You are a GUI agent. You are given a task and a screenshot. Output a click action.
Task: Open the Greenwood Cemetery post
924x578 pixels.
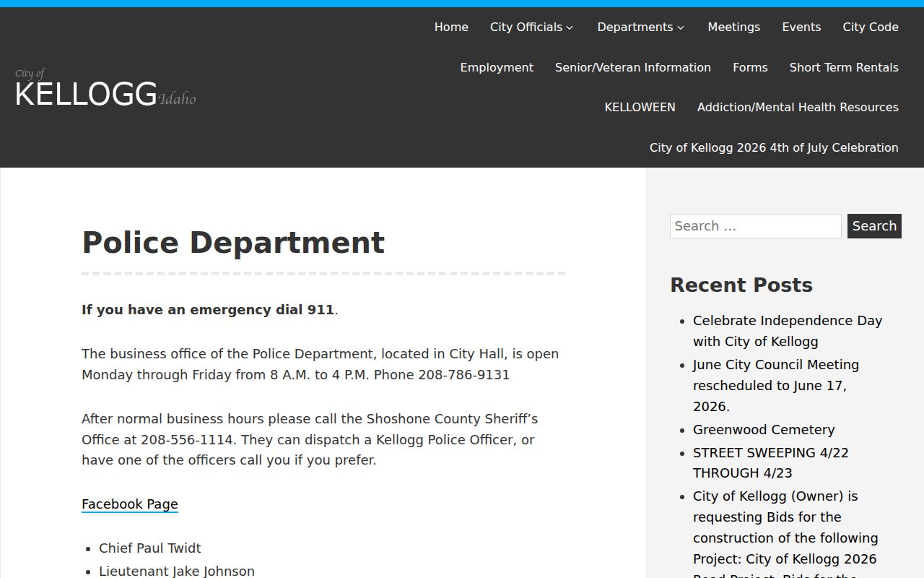click(764, 429)
